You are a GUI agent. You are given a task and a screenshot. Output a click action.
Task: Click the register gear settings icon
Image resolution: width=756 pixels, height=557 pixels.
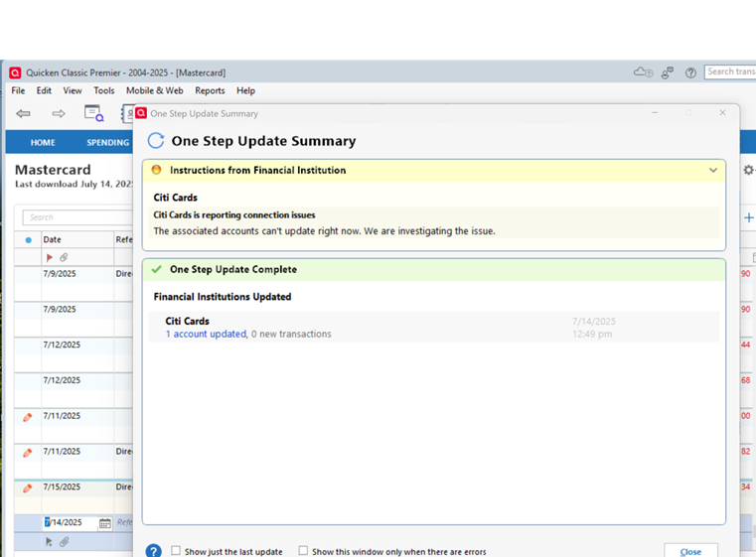coord(749,170)
